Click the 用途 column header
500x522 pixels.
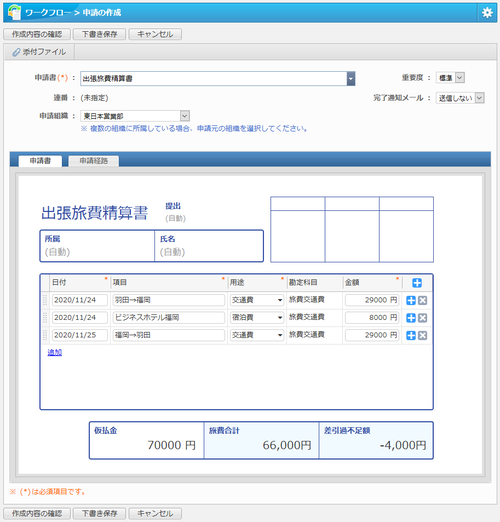[x=257, y=283]
